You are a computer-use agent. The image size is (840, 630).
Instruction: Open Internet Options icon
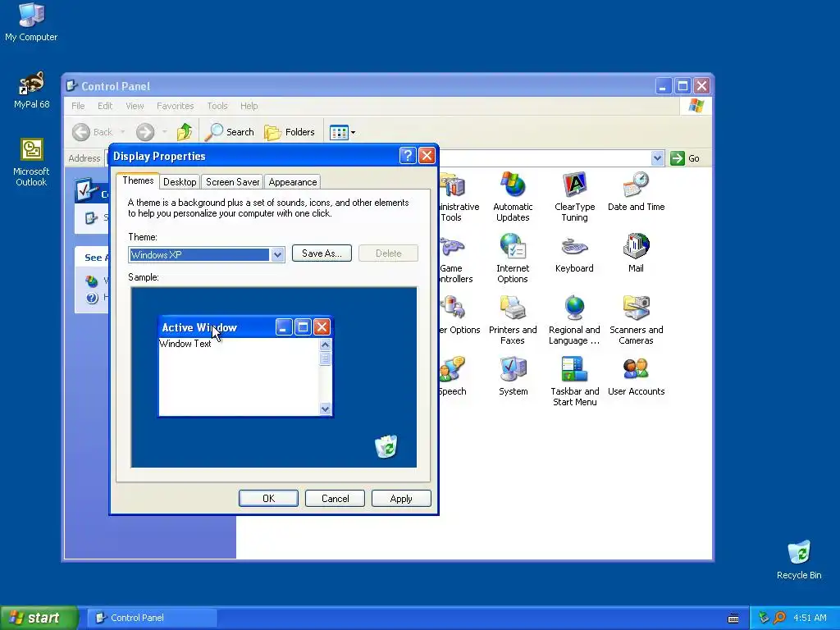coord(513,258)
